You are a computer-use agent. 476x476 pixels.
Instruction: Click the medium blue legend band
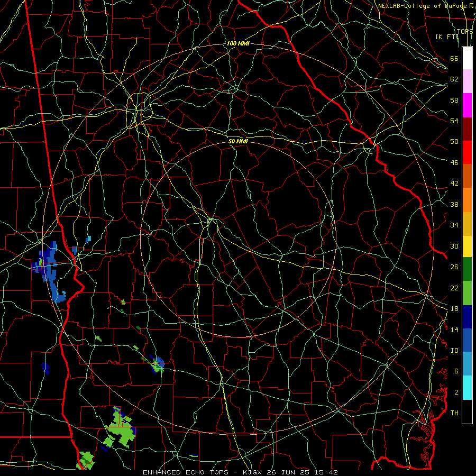click(467, 340)
